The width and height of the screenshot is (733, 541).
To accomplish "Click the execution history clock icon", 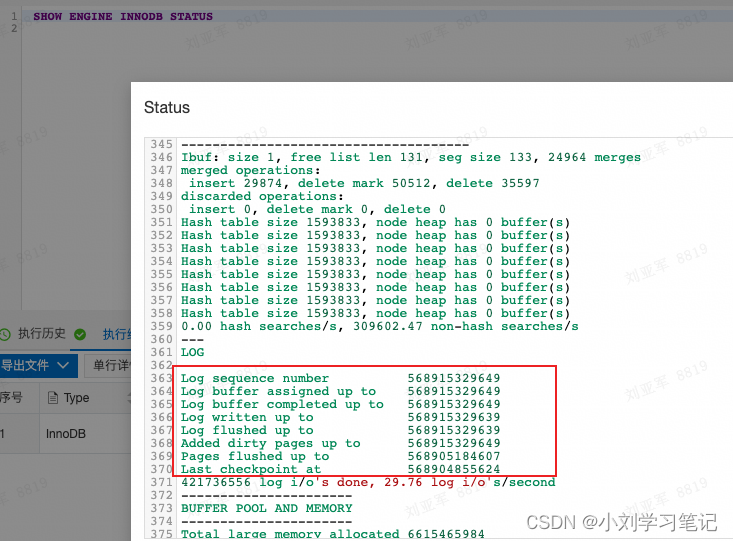I will [x=5, y=334].
